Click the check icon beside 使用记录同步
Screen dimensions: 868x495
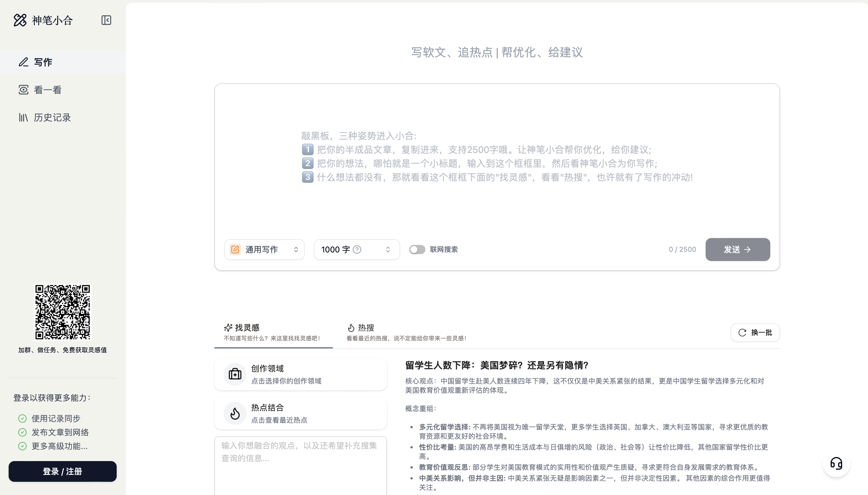tap(22, 418)
